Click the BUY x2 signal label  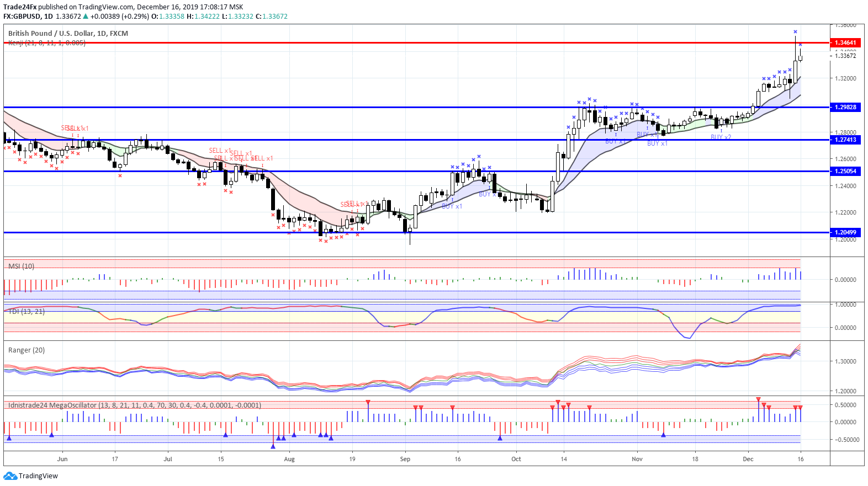(721, 137)
